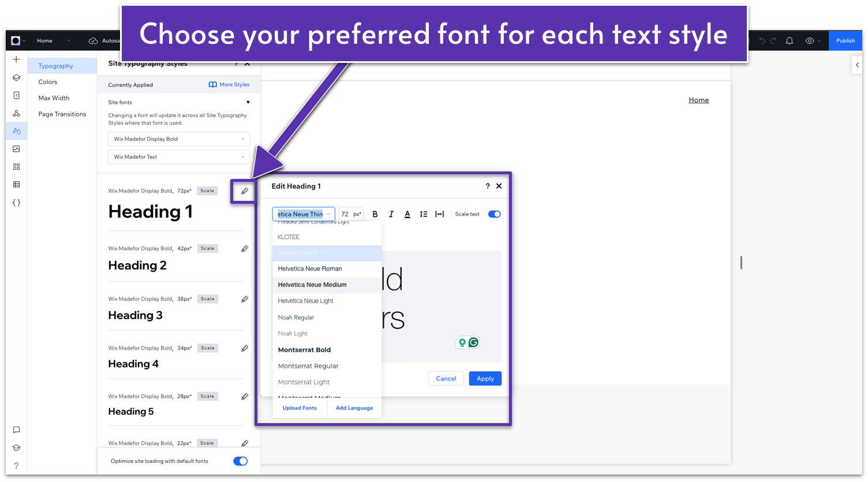Toggle bold in Edit Heading 1
The width and height of the screenshot is (868, 482).
375,214
